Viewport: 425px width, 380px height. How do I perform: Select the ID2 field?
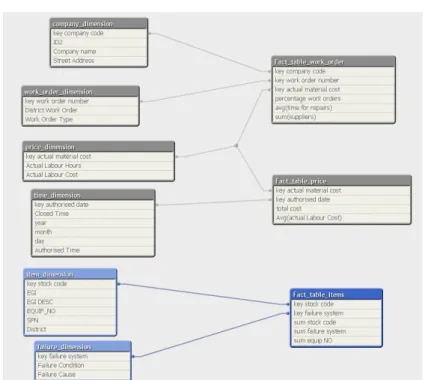(99, 42)
